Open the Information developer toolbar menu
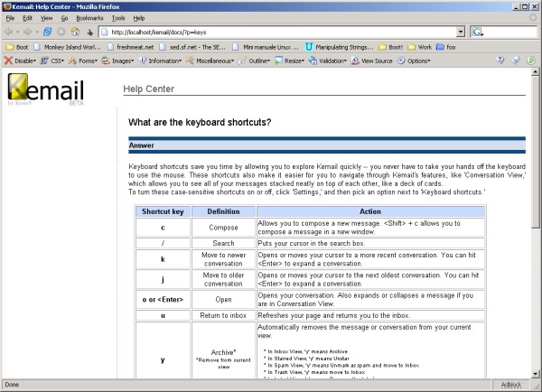This screenshot has height=392, width=542. click(160, 61)
